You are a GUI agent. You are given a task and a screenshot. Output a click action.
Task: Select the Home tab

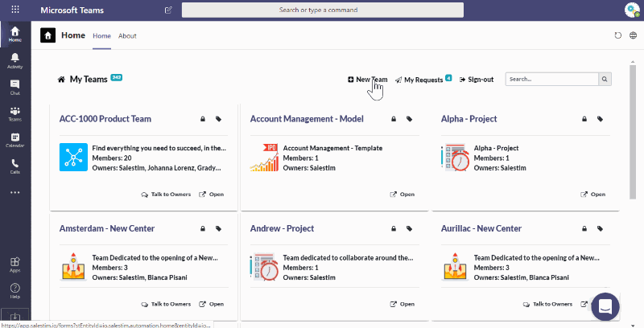coord(101,36)
